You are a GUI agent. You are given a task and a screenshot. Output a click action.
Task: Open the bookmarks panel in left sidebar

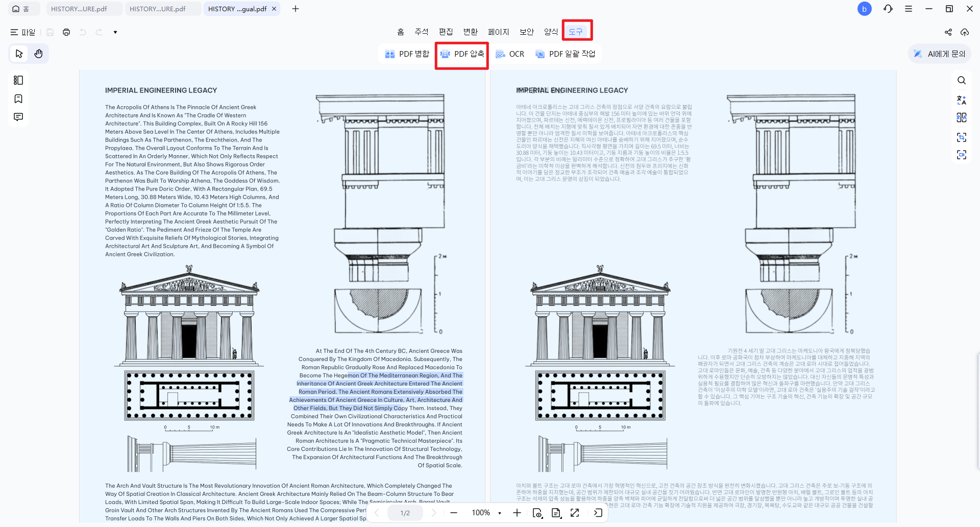[18, 99]
